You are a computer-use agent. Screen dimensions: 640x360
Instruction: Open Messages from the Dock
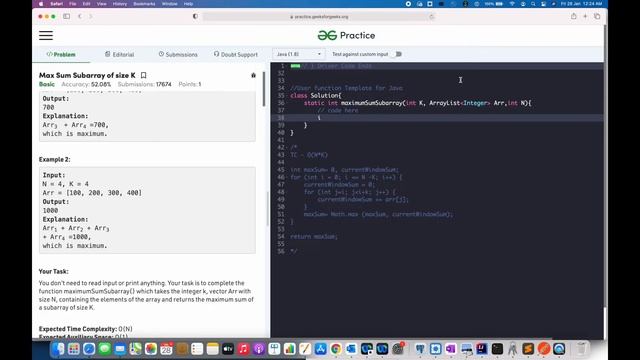coord(104,349)
